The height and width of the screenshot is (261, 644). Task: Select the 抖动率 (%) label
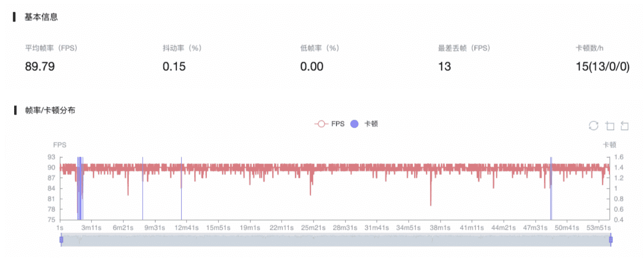pos(182,48)
